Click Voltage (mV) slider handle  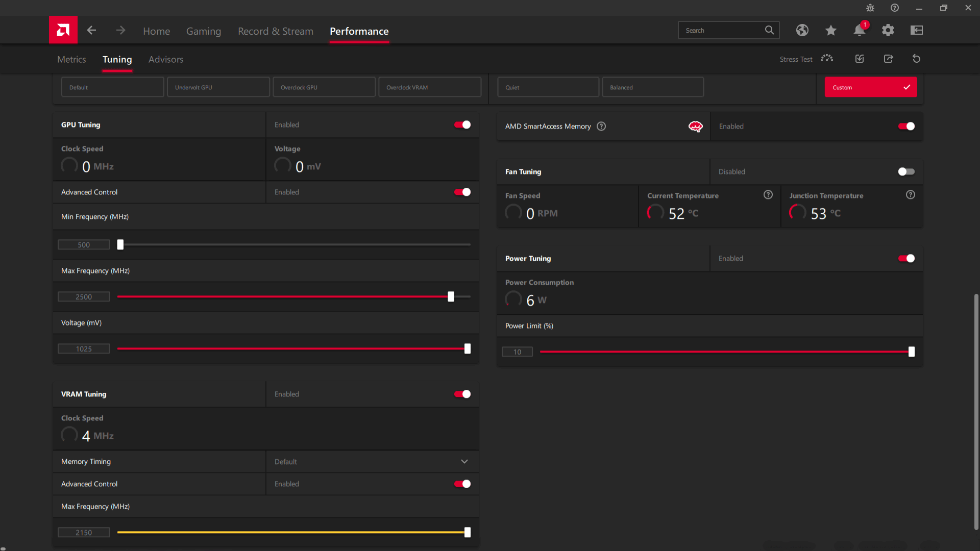(x=468, y=349)
